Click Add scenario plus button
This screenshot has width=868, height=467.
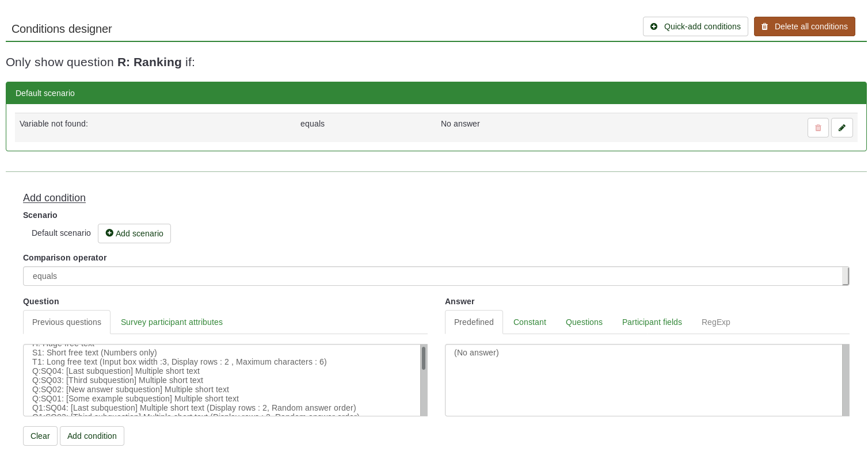point(134,234)
